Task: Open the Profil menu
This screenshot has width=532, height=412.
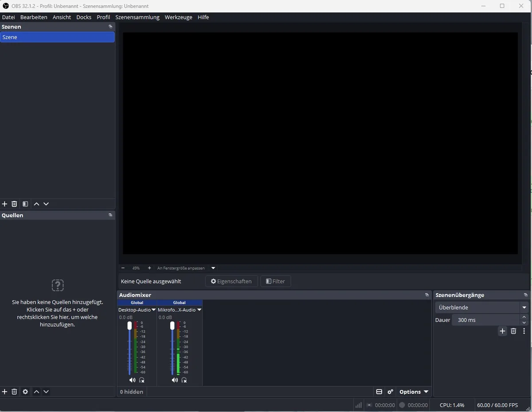Action: pos(103,17)
